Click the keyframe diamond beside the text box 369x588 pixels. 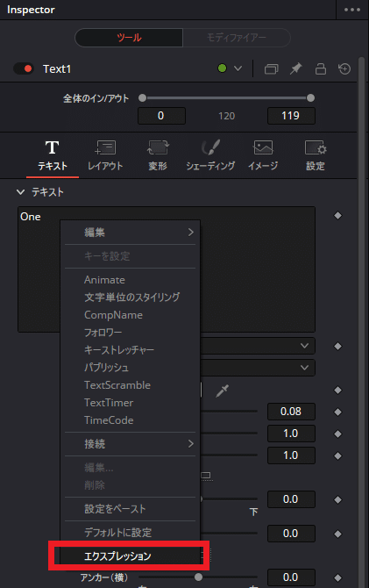point(338,216)
